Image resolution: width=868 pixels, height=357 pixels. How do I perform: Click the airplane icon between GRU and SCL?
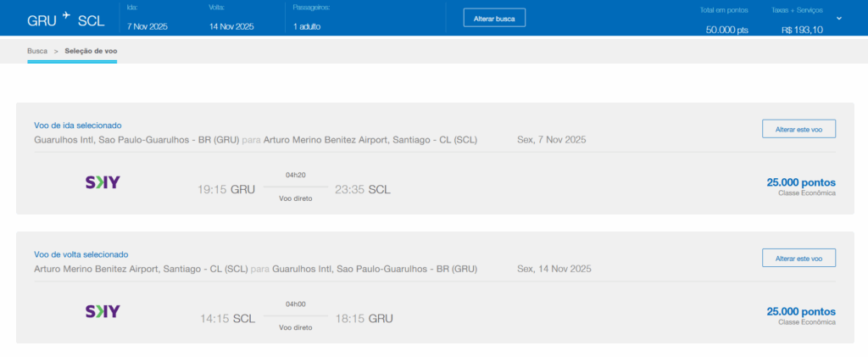(66, 14)
